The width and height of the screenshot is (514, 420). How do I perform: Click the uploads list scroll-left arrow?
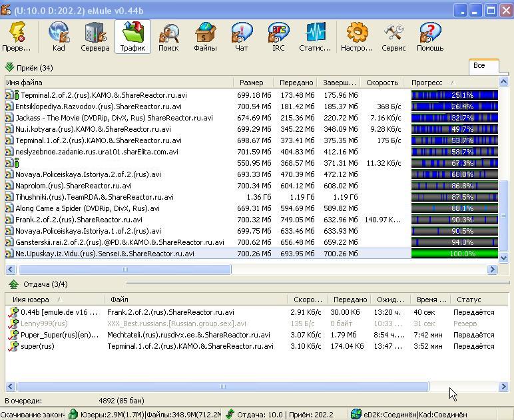tap(11, 387)
